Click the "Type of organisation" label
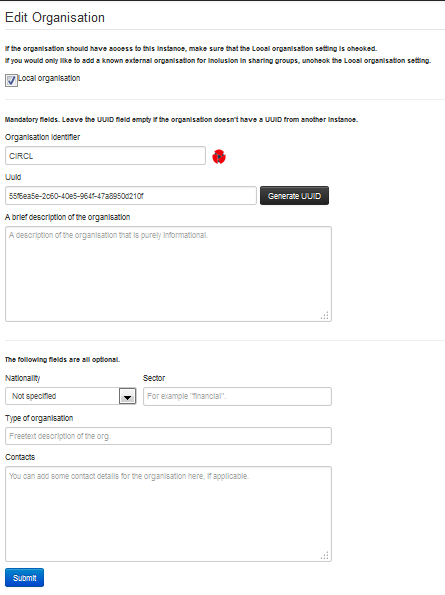445x595 pixels. click(x=39, y=418)
